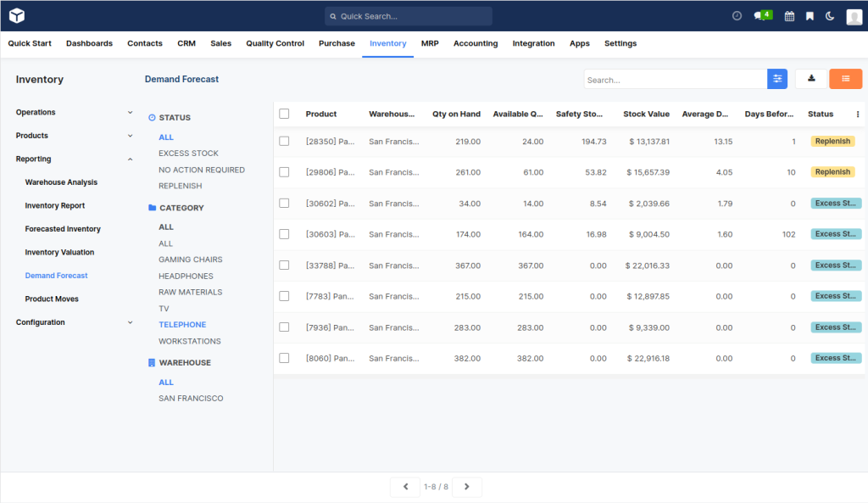This screenshot has width=868, height=503.
Task: Check the select-all box in the table header
Action: tap(284, 113)
